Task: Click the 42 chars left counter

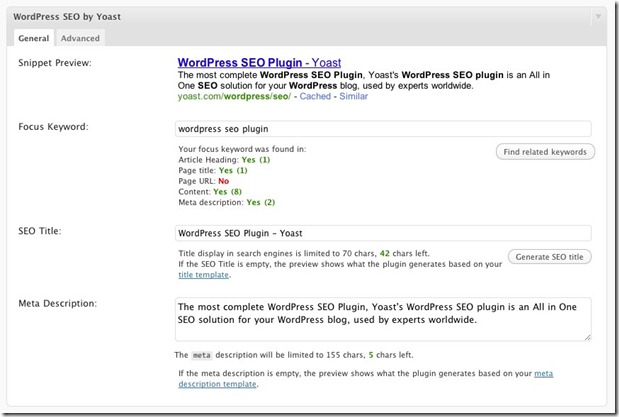Action: [404, 254]
